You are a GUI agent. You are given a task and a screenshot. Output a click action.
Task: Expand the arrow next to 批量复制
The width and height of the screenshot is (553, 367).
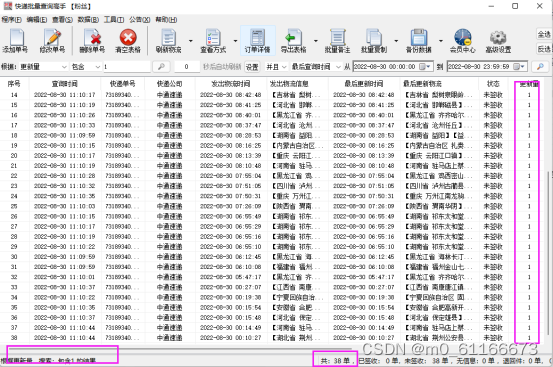[x=396, y=41]
